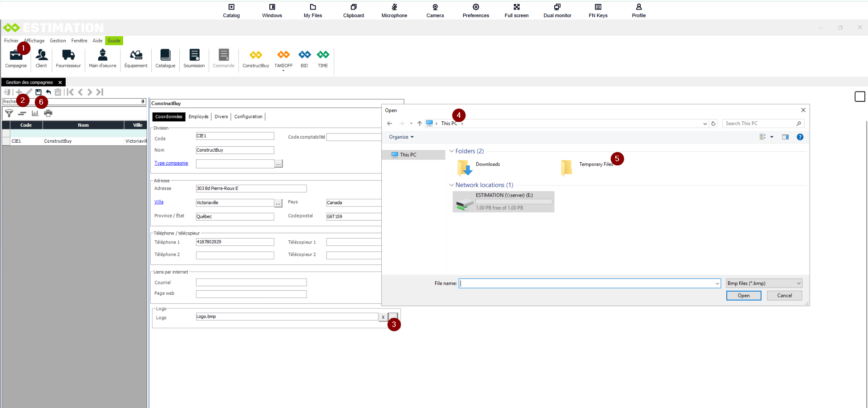This screenshot has height=408, width=868.
Task: Open the Fournisseur module
Action: [x=68, y=58]
